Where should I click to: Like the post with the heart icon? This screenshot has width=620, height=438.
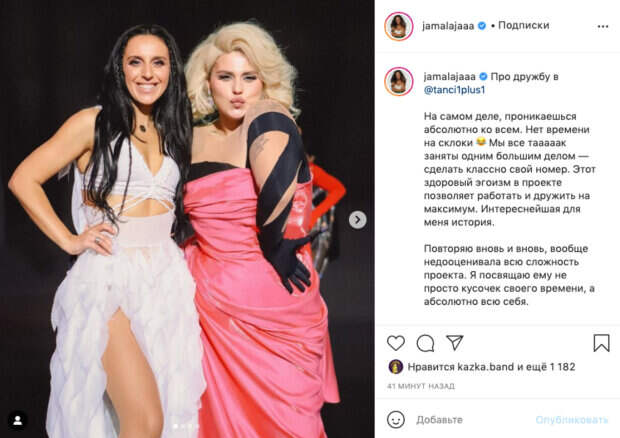(x=396, y=343)
